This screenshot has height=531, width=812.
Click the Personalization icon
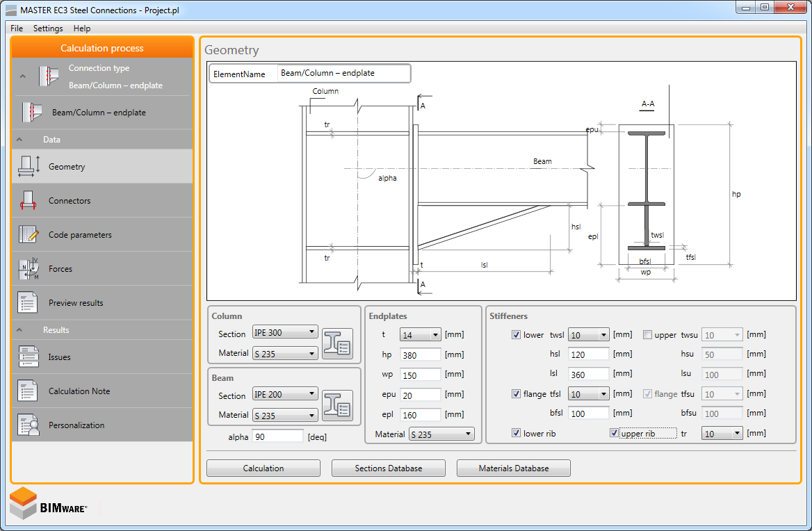[29, 425]
